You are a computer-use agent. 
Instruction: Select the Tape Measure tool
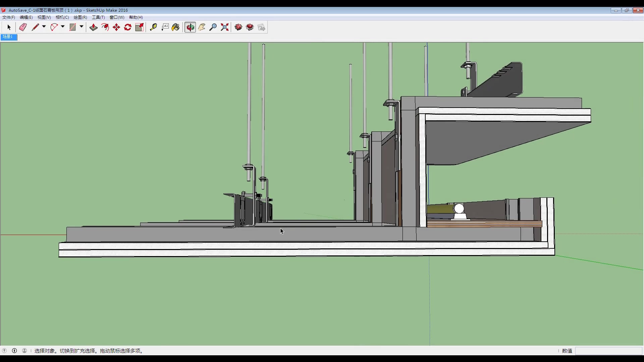(x=153, y=27)
